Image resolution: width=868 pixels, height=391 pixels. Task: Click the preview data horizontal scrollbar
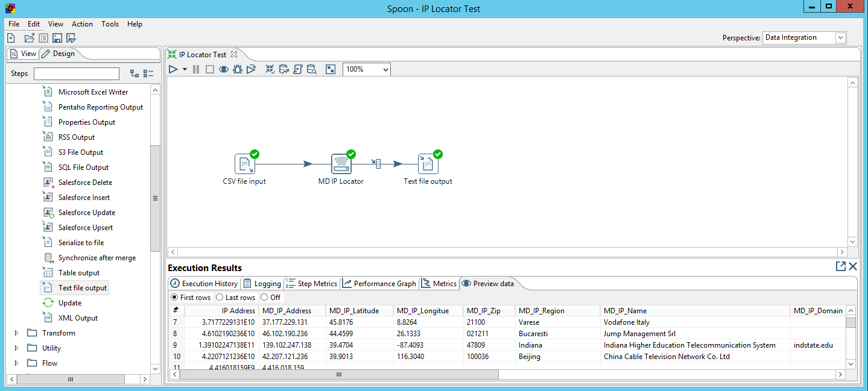339,374
